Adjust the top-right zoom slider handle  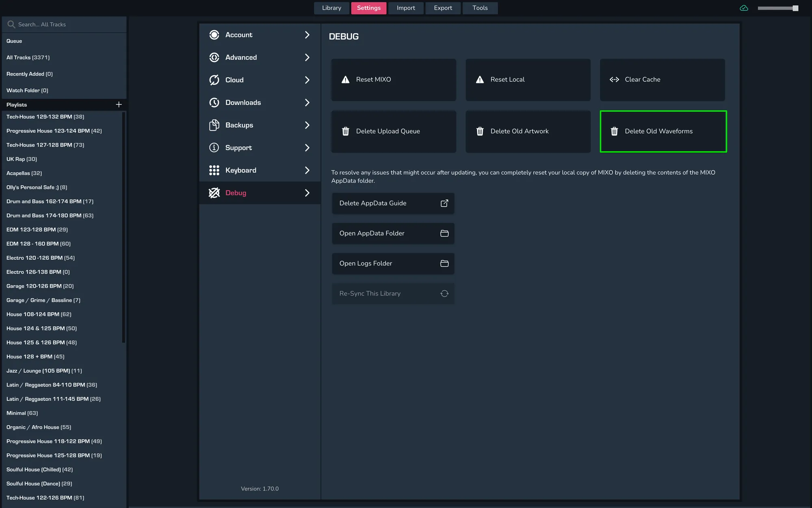[795, 8]
